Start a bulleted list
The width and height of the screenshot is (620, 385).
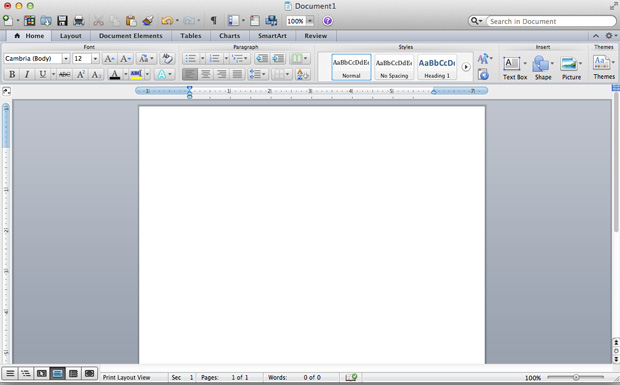[x=191, y=59]
